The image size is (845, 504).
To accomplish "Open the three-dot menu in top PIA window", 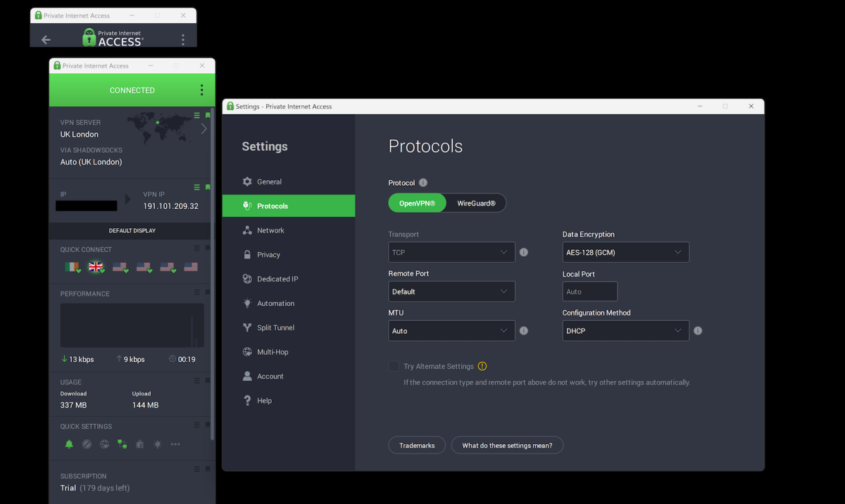I will pyautogui.click(x=183, y=39).
